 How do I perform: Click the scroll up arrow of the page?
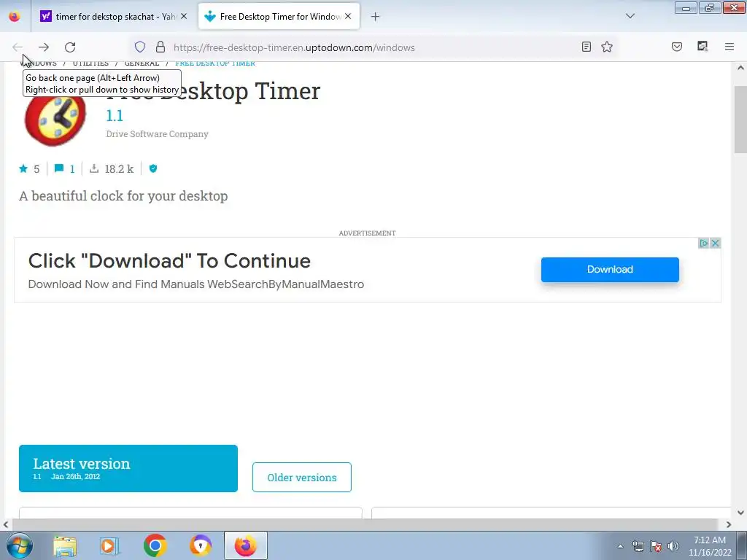pyautogui.click(x=740, y=68)
